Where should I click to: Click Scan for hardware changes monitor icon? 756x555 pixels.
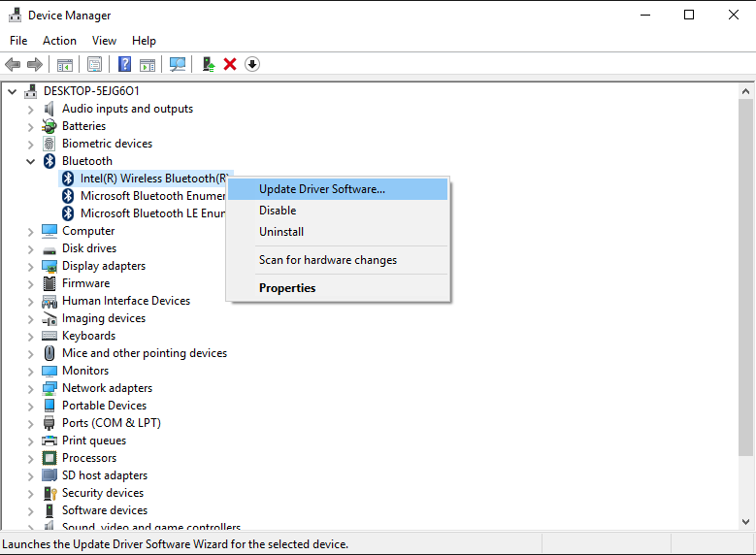[x=178, y=64]
